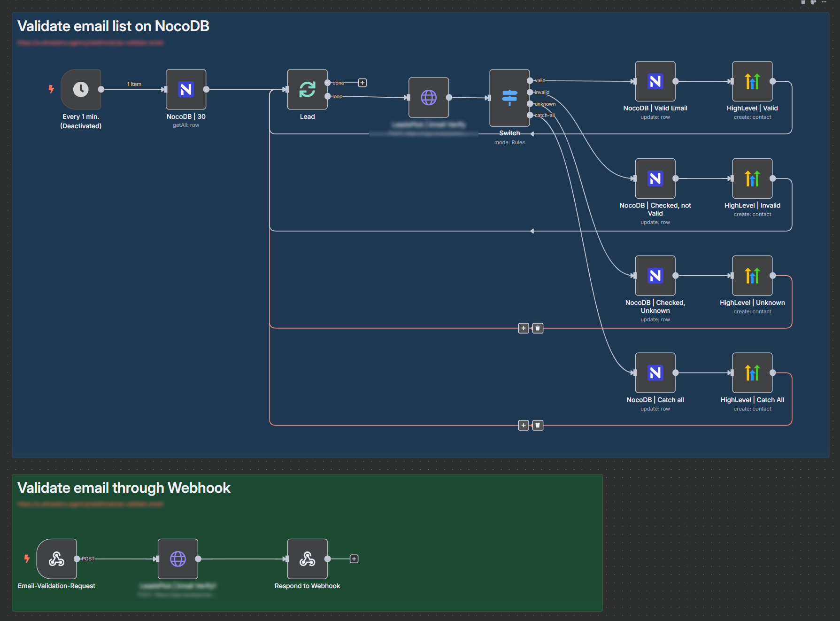840x621 pixels.
Task: Click the Switch 'invalid' output connector
Action: [x=530, y=93]
